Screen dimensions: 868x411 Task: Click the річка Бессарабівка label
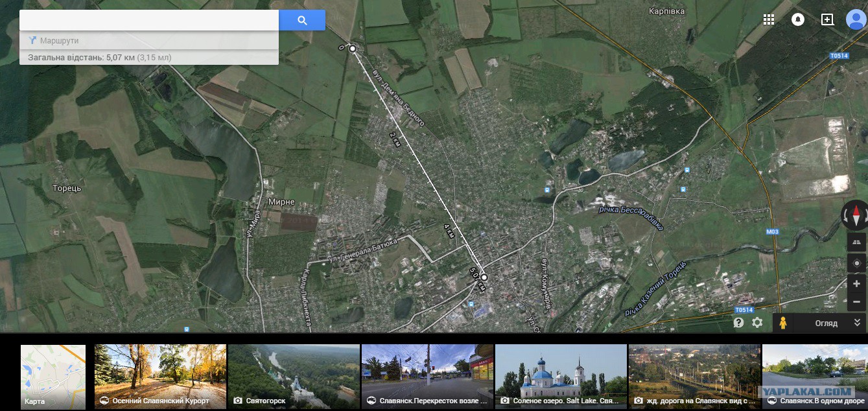632,217
